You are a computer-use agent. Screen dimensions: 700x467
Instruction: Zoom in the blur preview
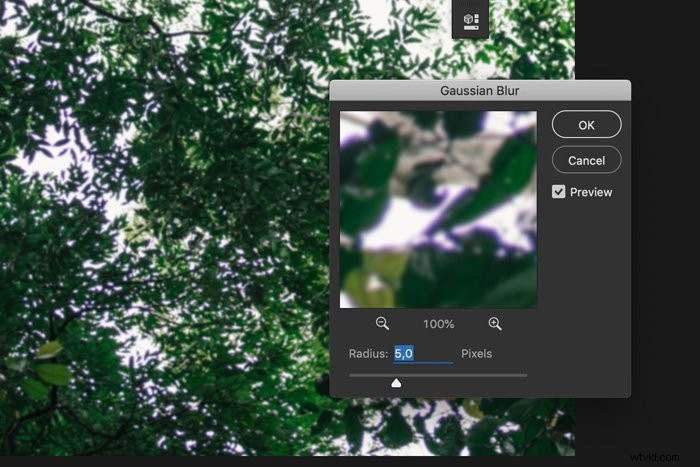point(495,323)
